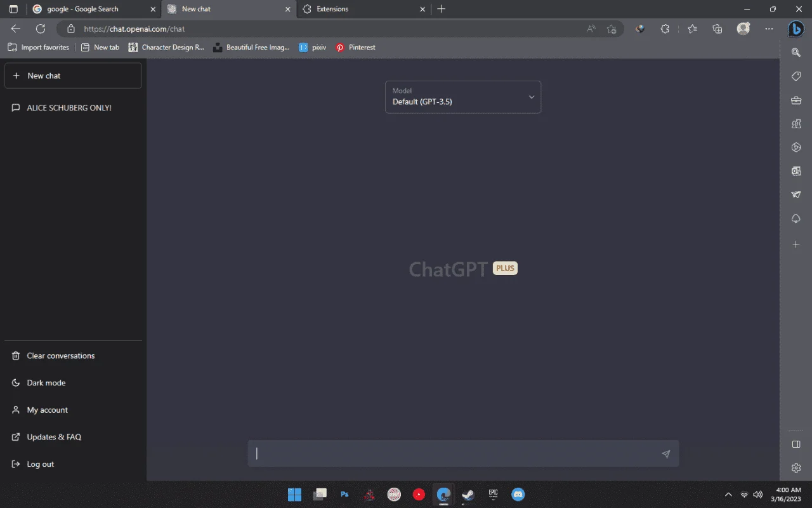The image size is (812, 508).
Task: Open Discord from taskbar
Action: [518, 495]
